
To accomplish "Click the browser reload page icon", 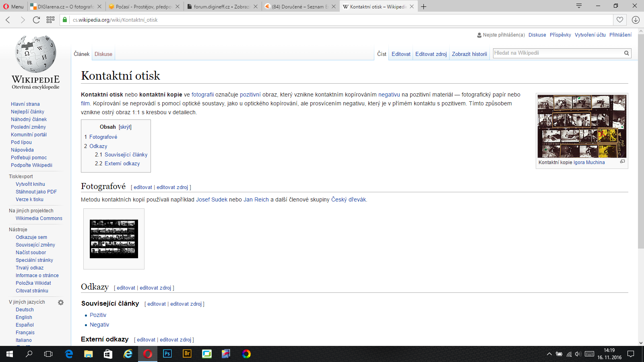I will pyautogui.click(x=36, y=20).
